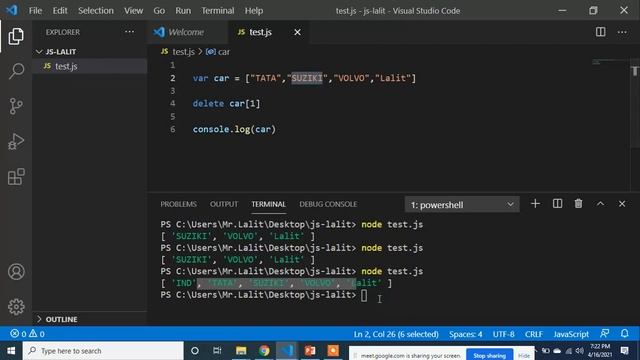Maximize the panel with up chevron
640x360 pixels.
click(600, 204)
